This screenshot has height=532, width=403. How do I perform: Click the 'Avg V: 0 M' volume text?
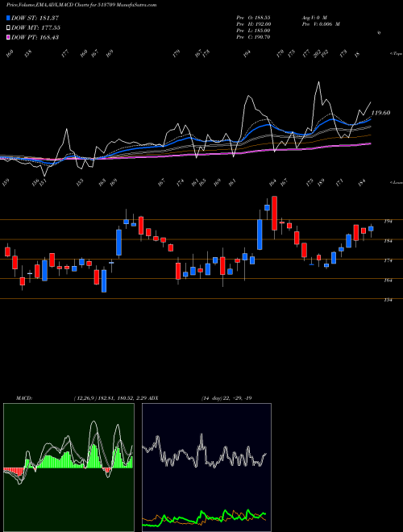(x=314, y=17)
